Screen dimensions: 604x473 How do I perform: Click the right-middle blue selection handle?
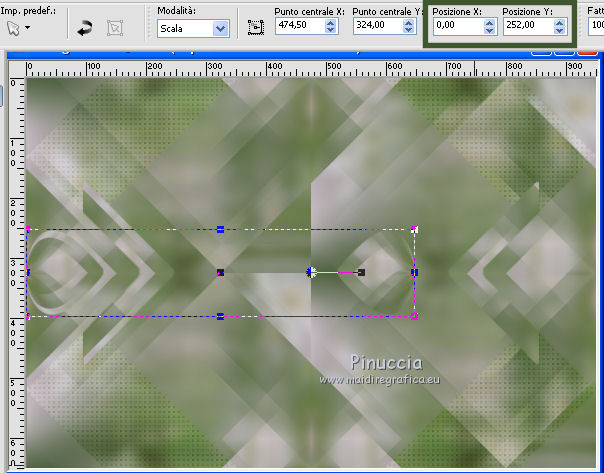(x=414, y=273)
